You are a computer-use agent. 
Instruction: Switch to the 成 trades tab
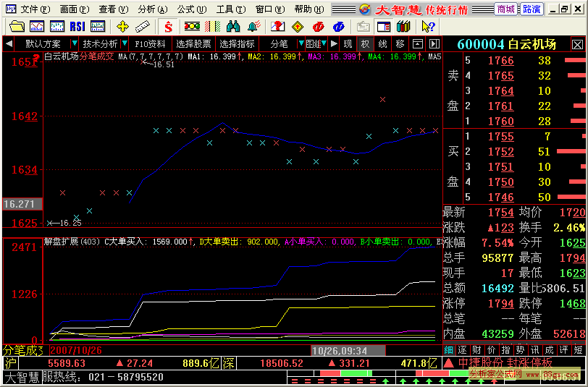[549, 350]
